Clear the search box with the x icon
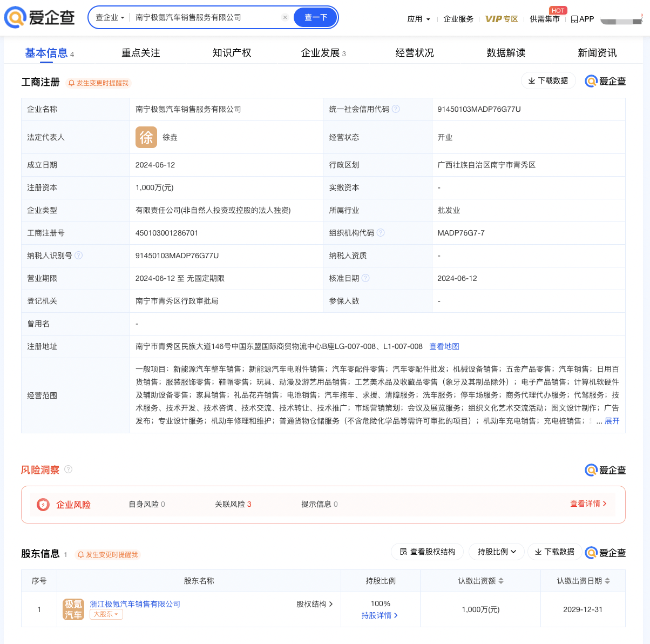Screen dimensions: 650x644 [285, 17]
